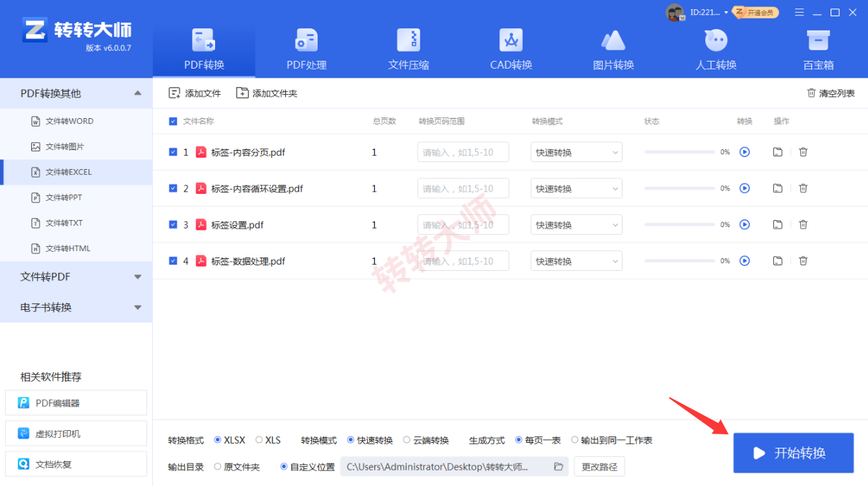Click the 添加文件夹 add folder icon
The height and width of the screenshot is (486, 868).
click(242, 93)
